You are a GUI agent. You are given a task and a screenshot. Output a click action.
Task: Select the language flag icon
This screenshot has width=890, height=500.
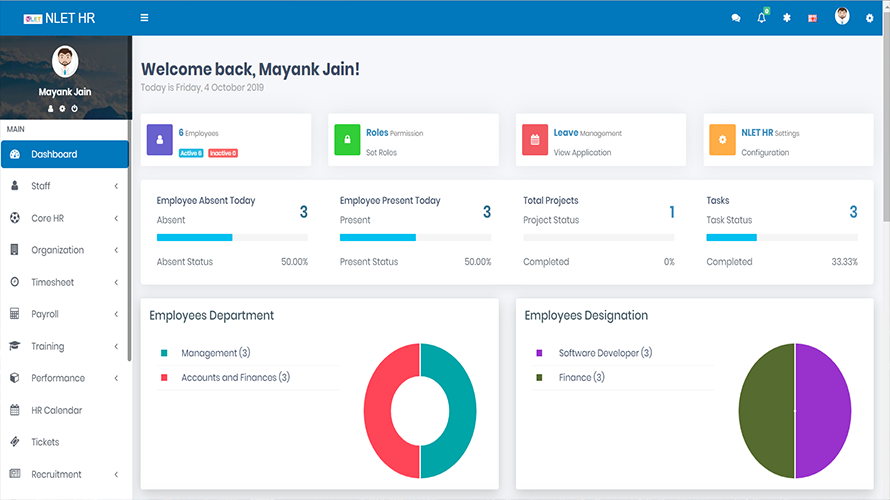812,18
